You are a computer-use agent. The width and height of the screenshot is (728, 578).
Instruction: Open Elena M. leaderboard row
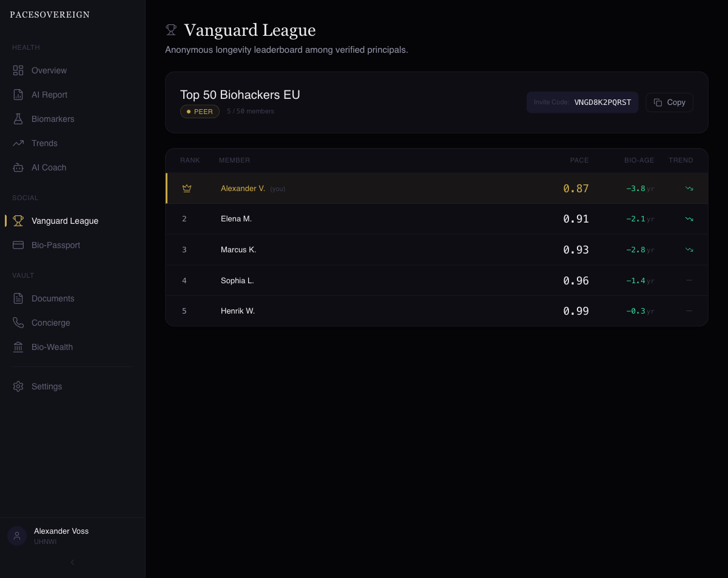236,219
